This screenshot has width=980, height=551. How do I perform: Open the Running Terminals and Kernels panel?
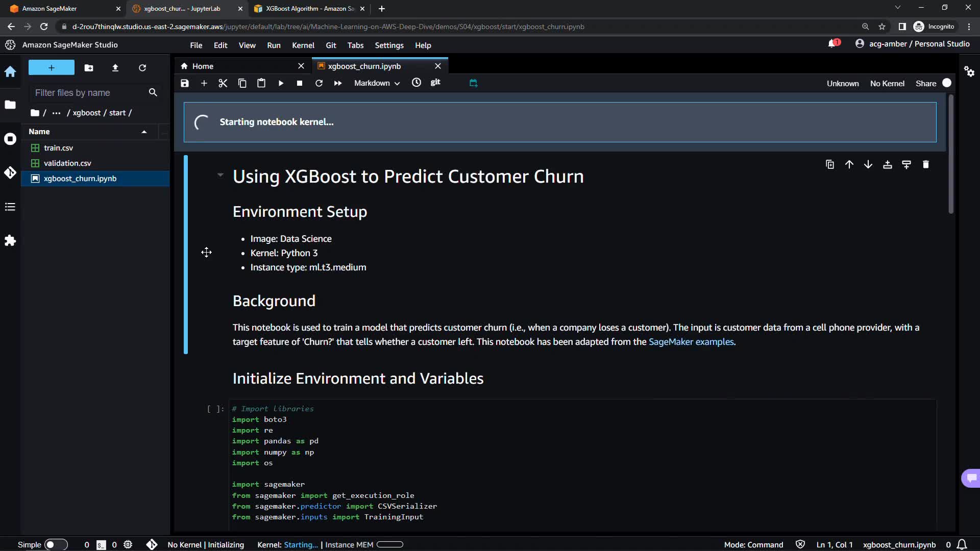pos(10,139)
